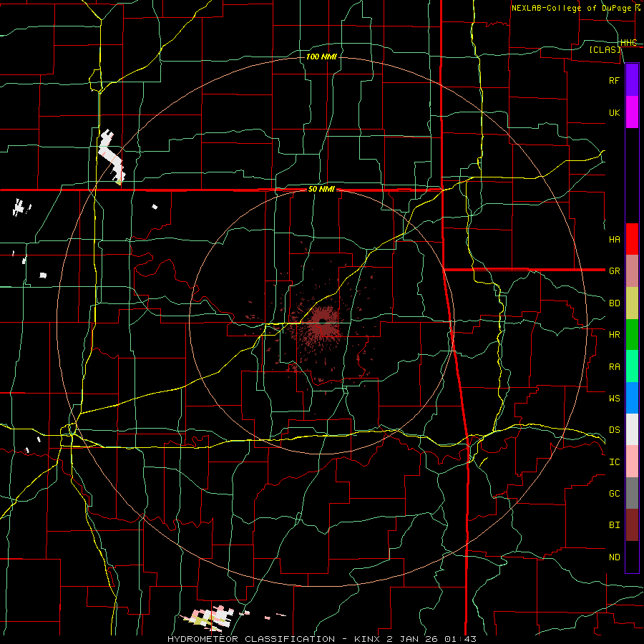Click the HYDROMETEOR CLASSIFICATION title text

(251, 639)
